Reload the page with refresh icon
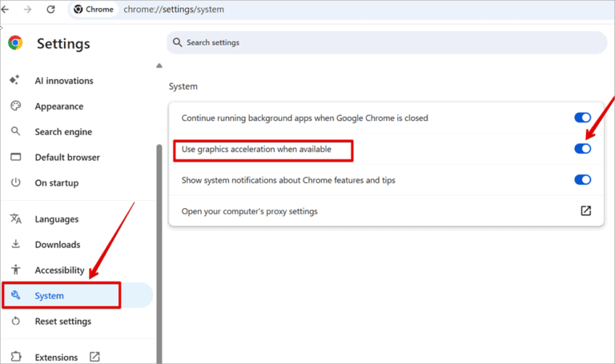Viewport: 615px width, 364px height. point(50,10)
